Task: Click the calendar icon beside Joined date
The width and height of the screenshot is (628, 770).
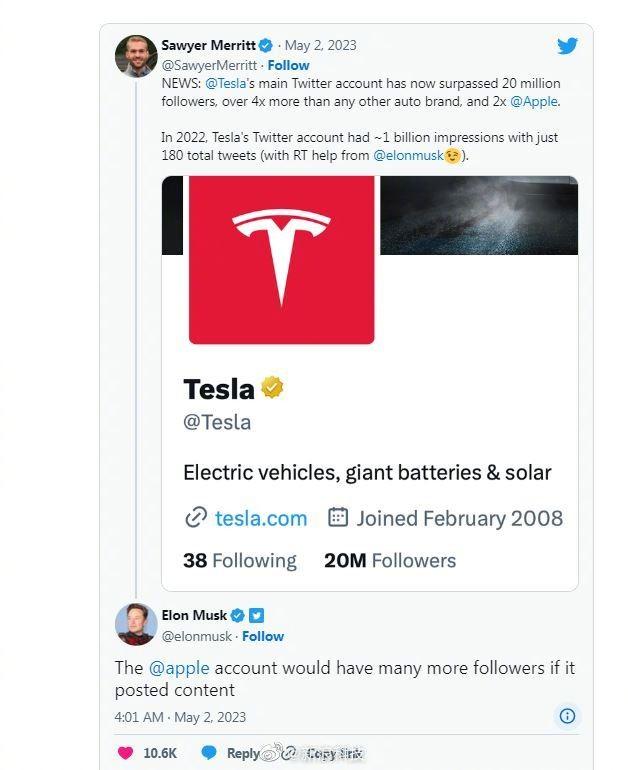Action: (338, 518)
